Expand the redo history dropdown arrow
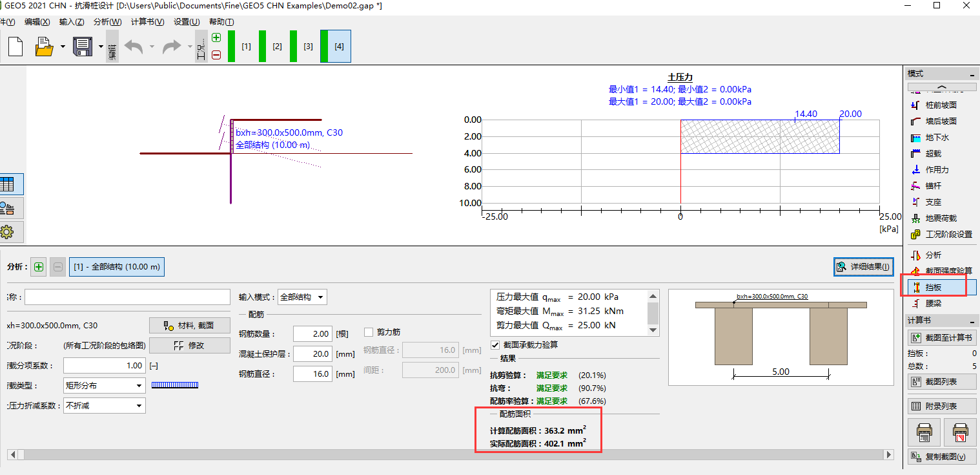 [190, 47]
